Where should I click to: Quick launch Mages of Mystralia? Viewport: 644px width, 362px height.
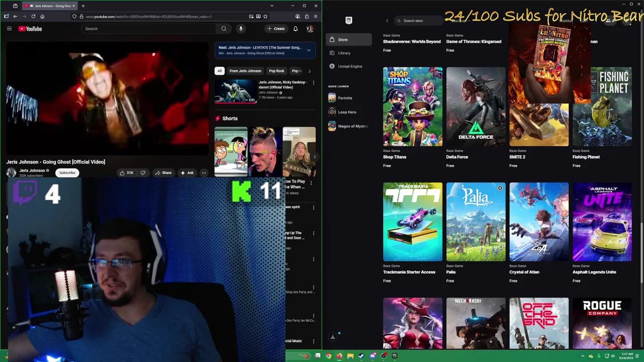click(x=349, y=126)
